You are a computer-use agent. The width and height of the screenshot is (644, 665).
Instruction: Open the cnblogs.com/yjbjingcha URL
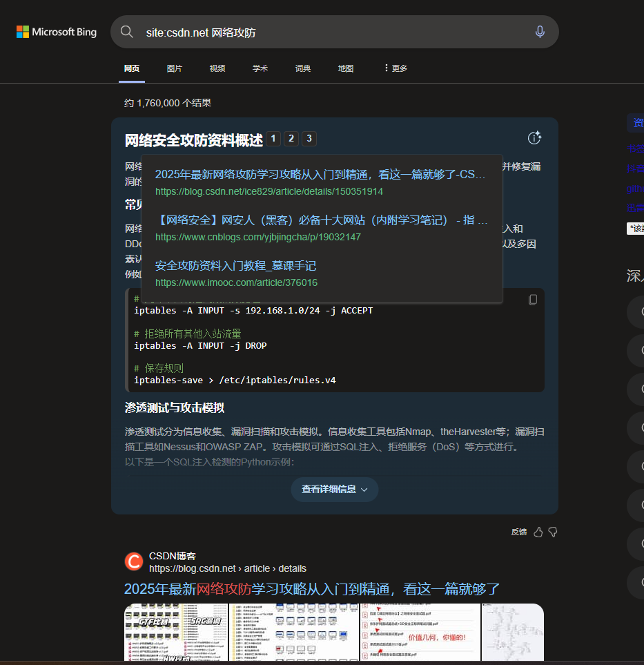coord(257,237)
